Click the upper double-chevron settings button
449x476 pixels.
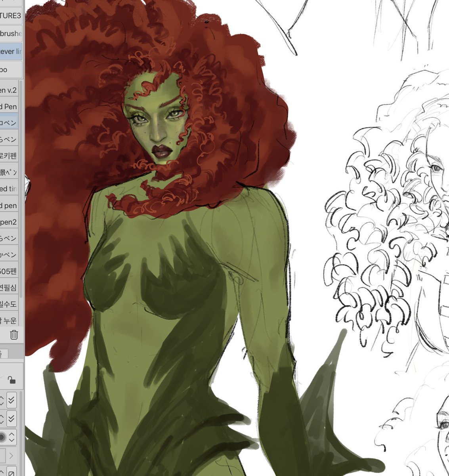(x=11, y=401)
